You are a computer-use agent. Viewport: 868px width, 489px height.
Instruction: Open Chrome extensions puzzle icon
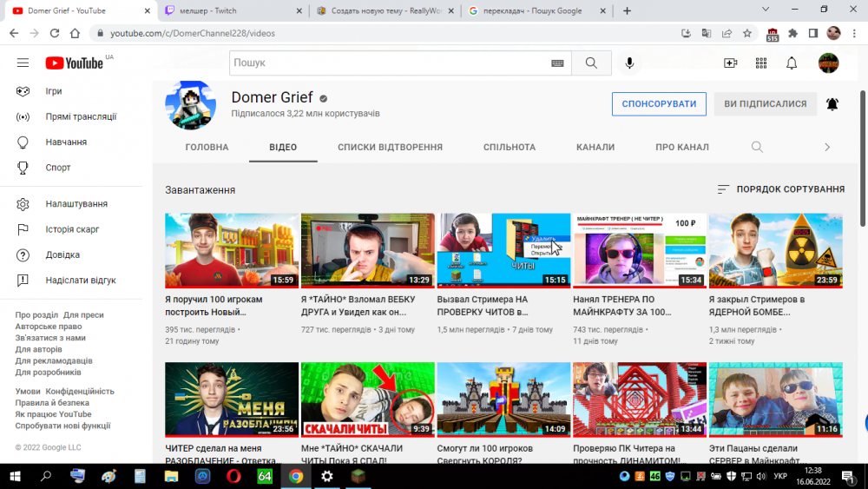[792, 33]
